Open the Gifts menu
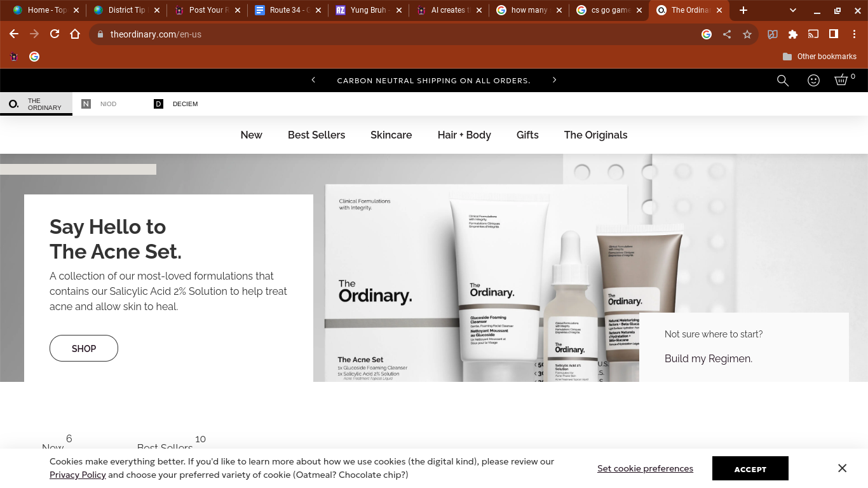 (x=527, y=135)
